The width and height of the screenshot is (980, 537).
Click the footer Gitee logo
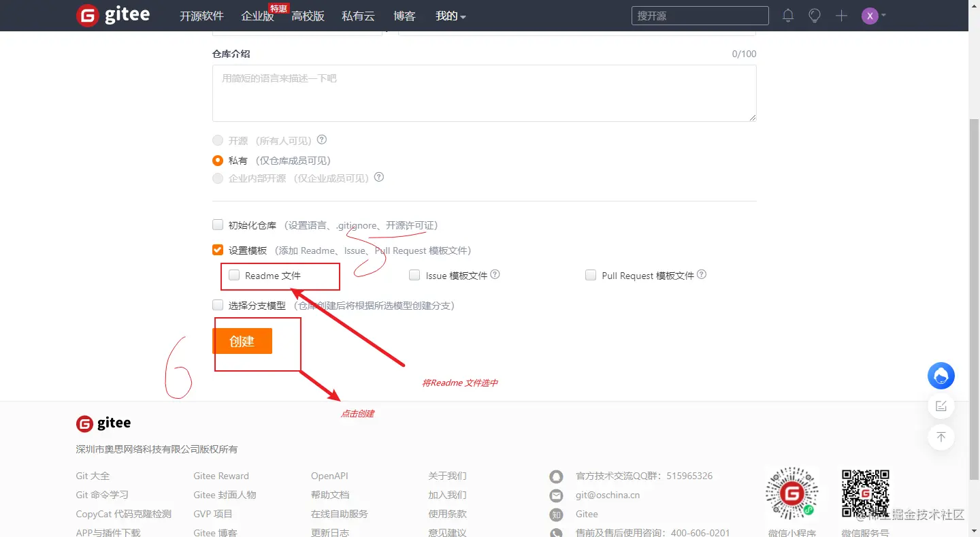103,423
